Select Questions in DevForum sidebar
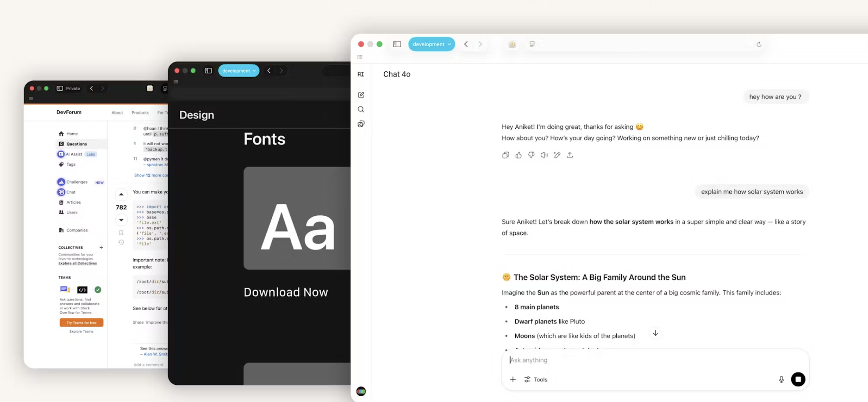Viewport: 868px width, 402px height. [81, 144]
